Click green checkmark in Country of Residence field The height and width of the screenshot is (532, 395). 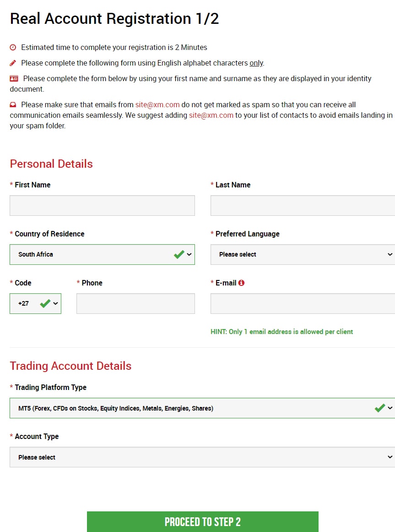179,254
